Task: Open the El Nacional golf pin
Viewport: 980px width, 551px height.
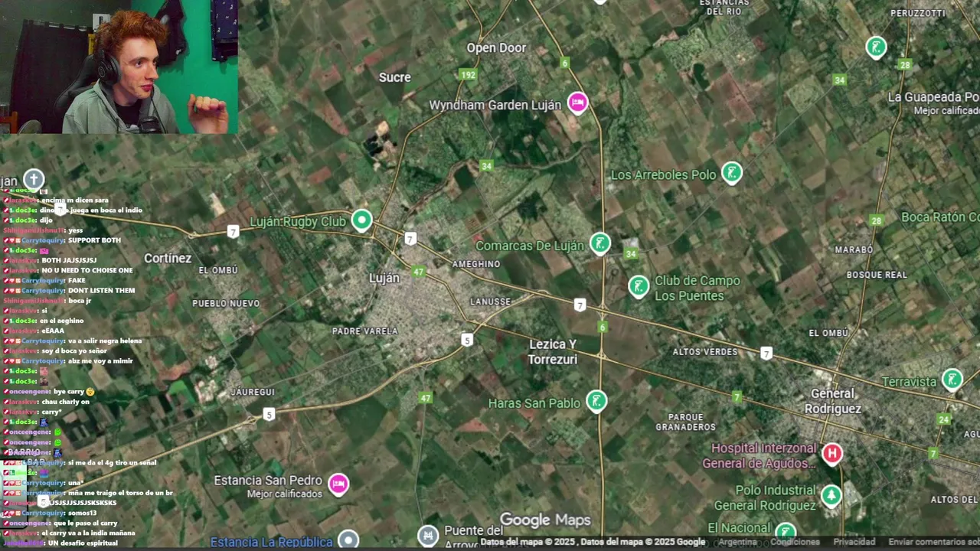Action: click(786, 530)
